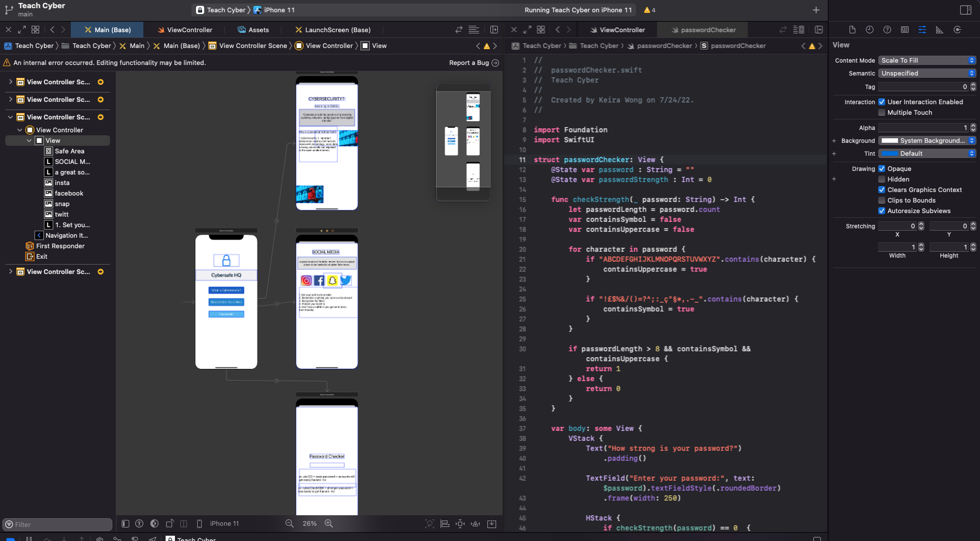Viewport: 980px width, 541px height.
Task: Open the Assets tab
Action: click(253, 30)
